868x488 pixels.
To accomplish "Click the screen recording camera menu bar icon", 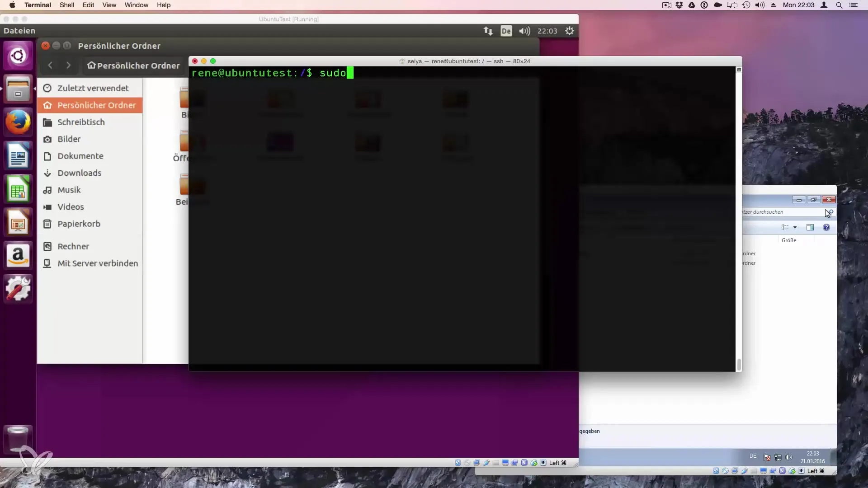I will click(666, 5).
